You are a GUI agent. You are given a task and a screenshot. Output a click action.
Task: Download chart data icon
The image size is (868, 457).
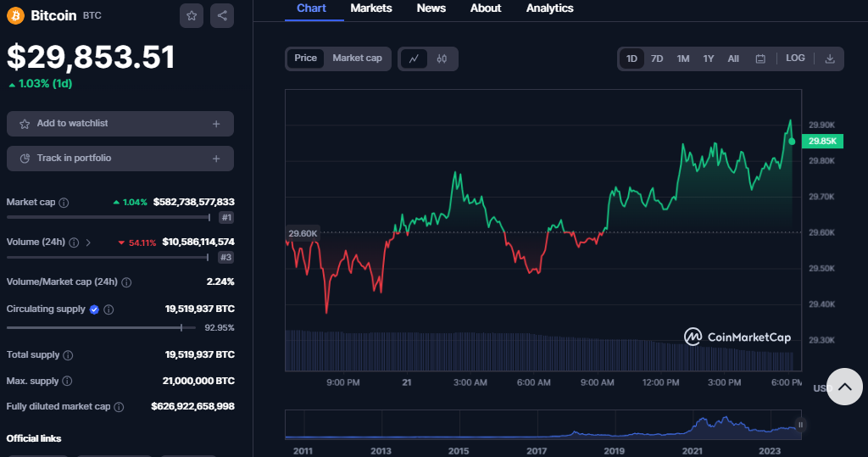830,59
